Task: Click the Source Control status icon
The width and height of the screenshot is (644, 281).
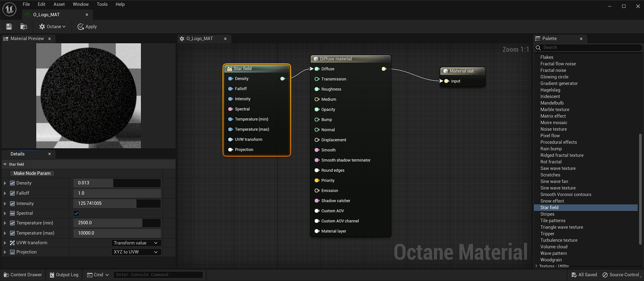Action: 605,275
